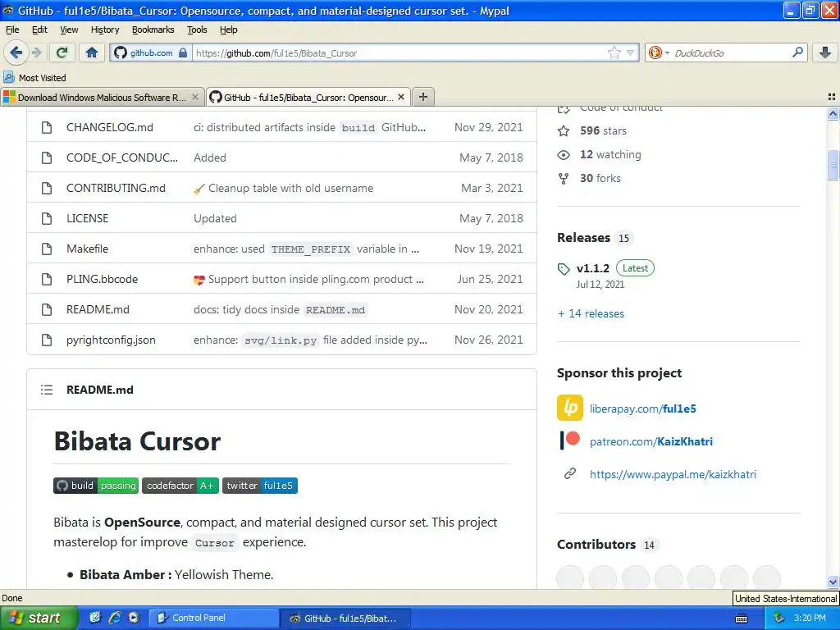Click the link icon next to paypal.me URL
This screenshot has height=630, width=840.
coord(570,473)
